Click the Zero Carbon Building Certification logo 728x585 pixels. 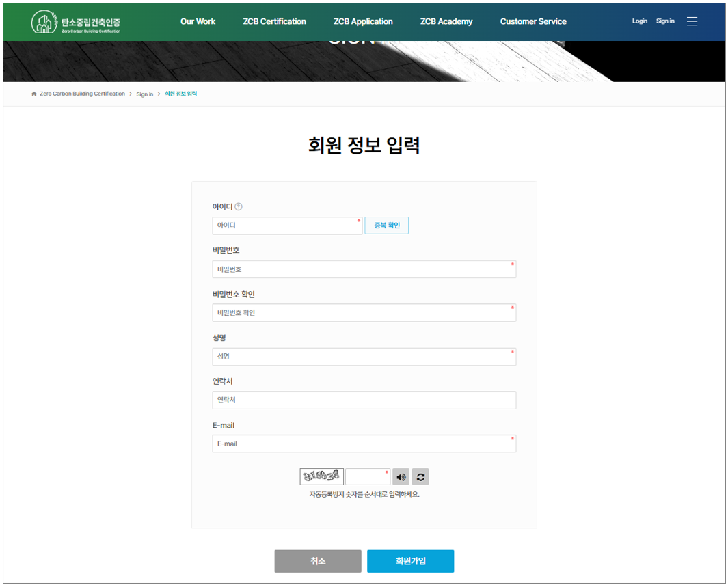click(x=76, y=23)
